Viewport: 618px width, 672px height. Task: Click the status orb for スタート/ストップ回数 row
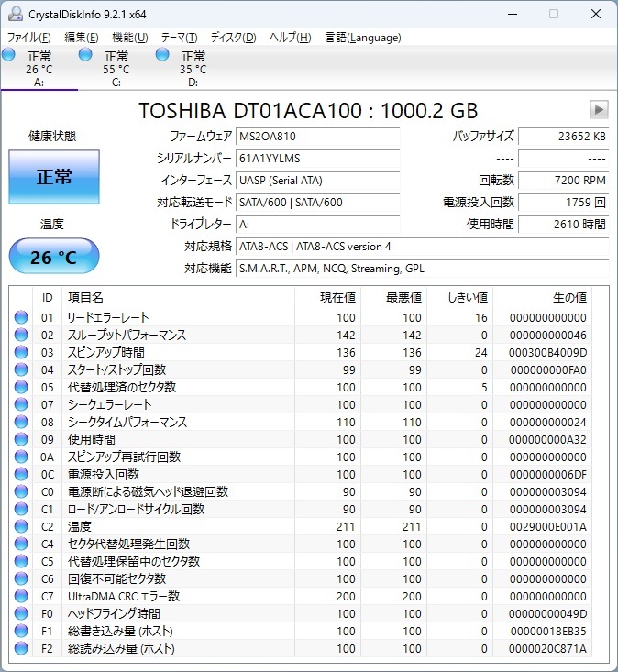[21, 369]
